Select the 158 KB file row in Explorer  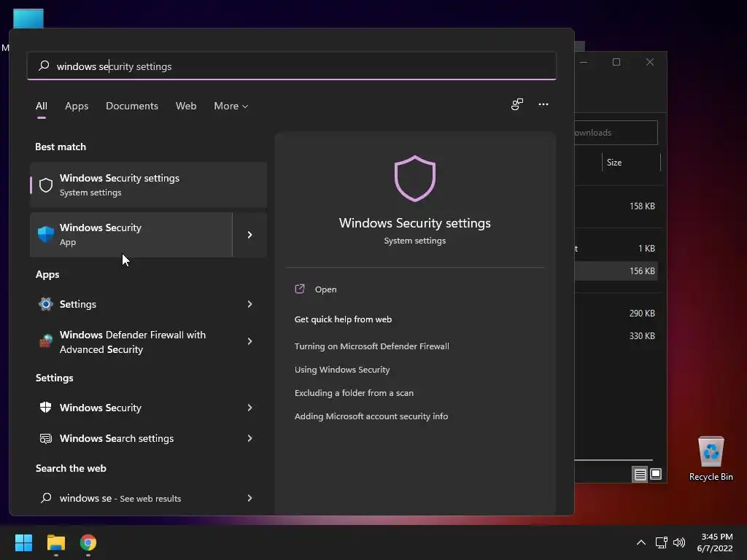point(616,206)
